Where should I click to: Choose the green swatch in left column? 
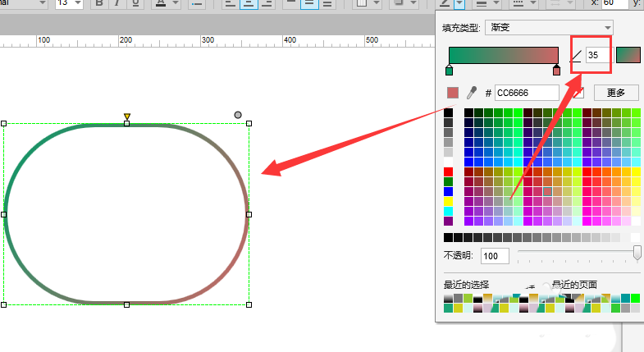click(x=449, y=181)
